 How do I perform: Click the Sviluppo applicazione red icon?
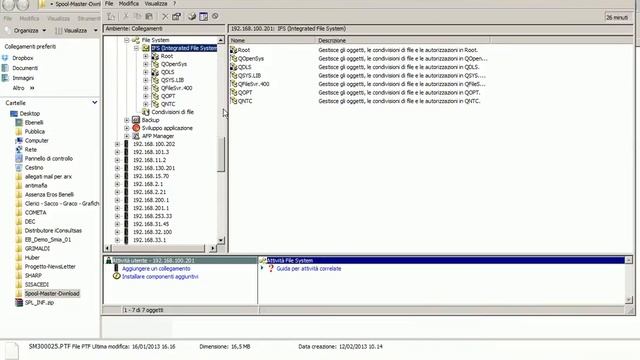point(136,128)
